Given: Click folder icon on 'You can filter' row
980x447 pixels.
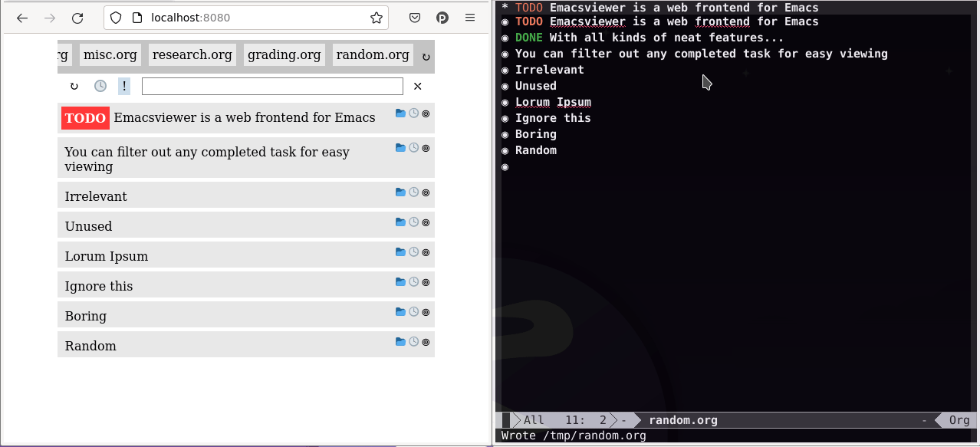Looking at the screenshot, I should point(400,148).
